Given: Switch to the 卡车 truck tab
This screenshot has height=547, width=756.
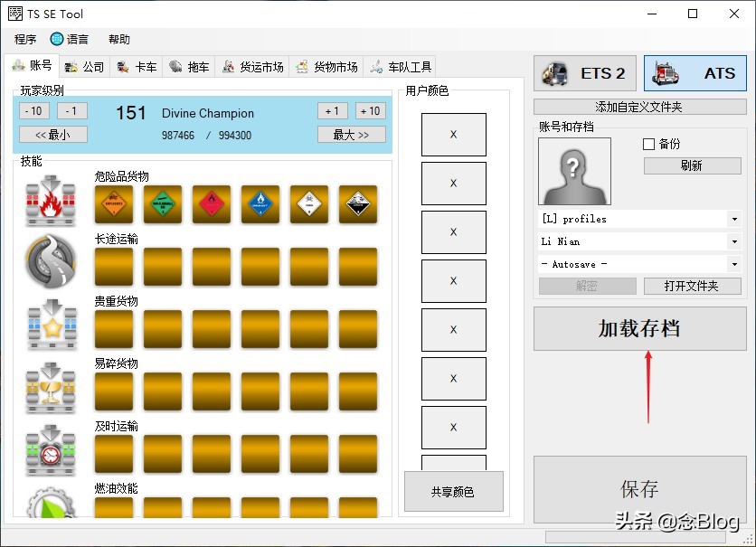Looking at the screenshot, I should (x=137, y=65).
